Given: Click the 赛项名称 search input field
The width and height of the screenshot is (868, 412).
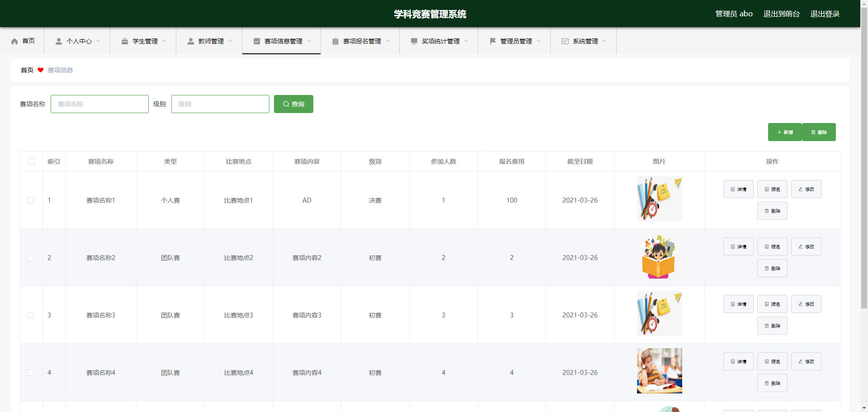Looking at the screenshot, I should pos(99,104).
